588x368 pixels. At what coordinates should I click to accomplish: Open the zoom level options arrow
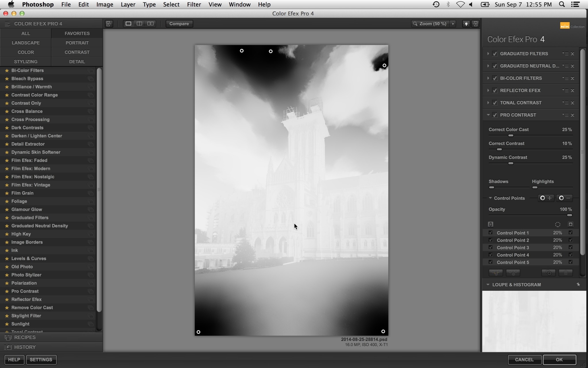453,24
